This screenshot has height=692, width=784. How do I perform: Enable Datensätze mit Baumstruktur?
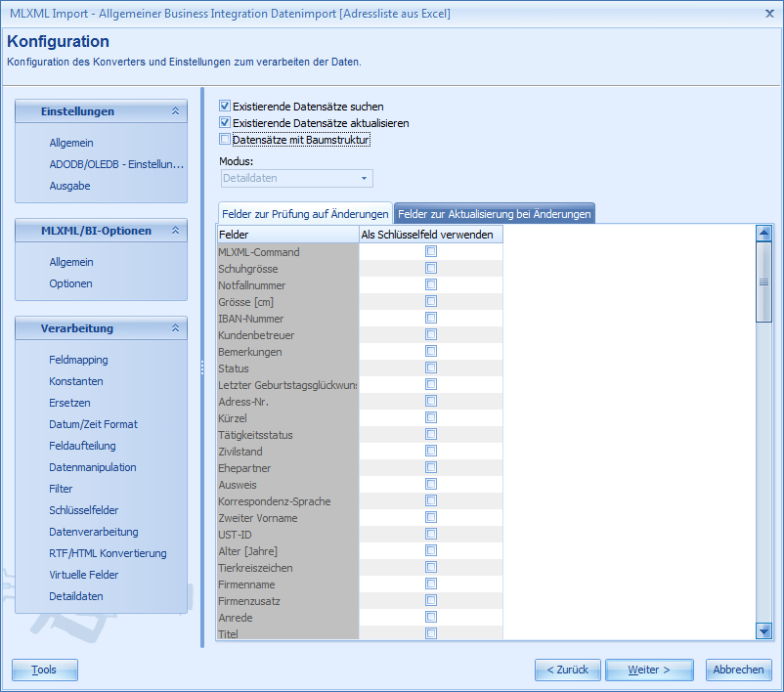(x=223, y=139)
